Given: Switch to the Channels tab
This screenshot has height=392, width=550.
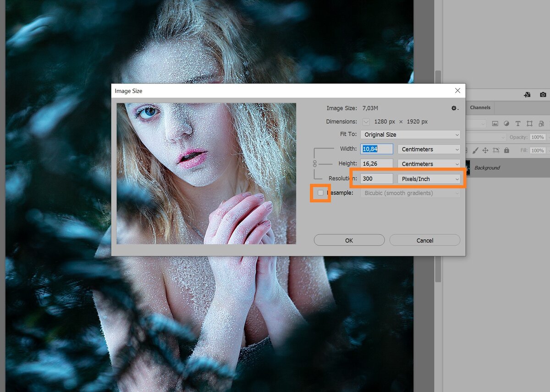Looking at the screenshot, I should point(480,108).
